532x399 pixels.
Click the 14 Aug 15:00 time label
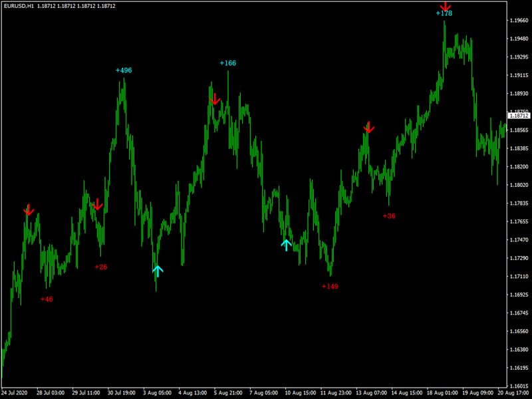[406, 393]
